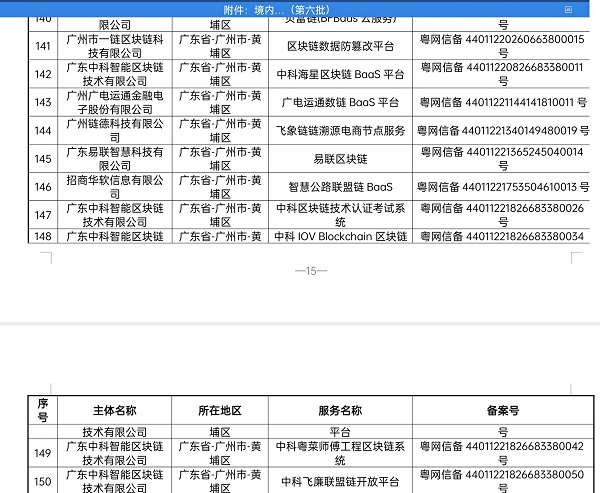Click service name '区块链数据防篡改平台'

pos(341,46)
